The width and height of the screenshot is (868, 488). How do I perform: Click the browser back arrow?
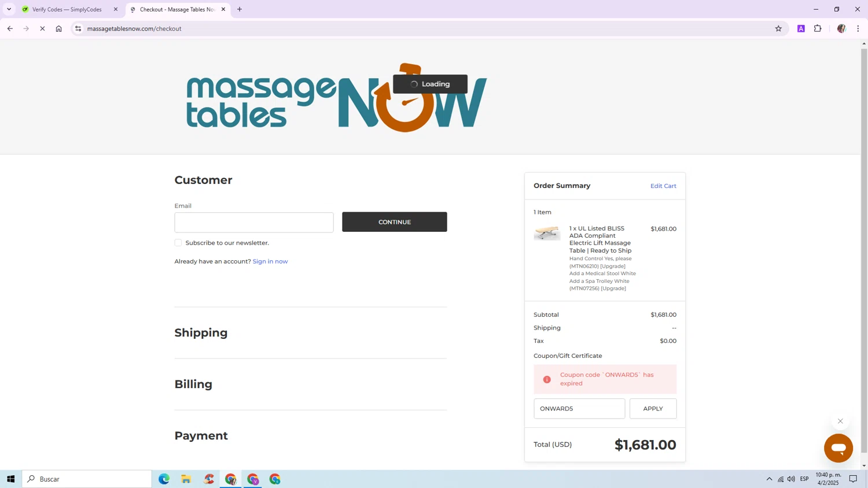tap(10, 28)
